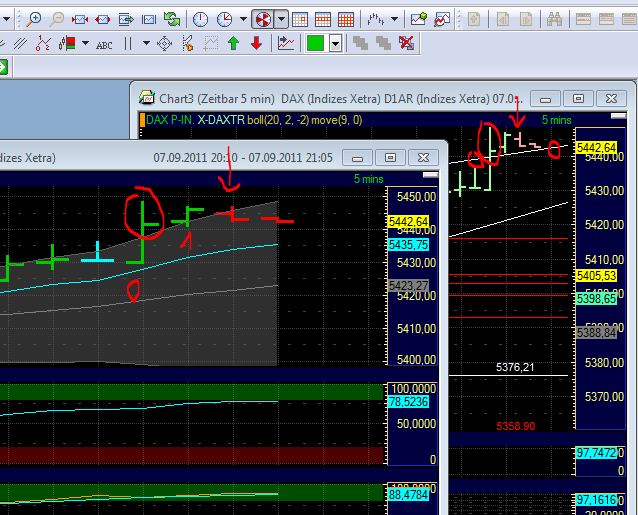The height and width of the screenshot is (515, 638).
Task: Open the dropdown next to clock icon
Action: coord(243,19)
